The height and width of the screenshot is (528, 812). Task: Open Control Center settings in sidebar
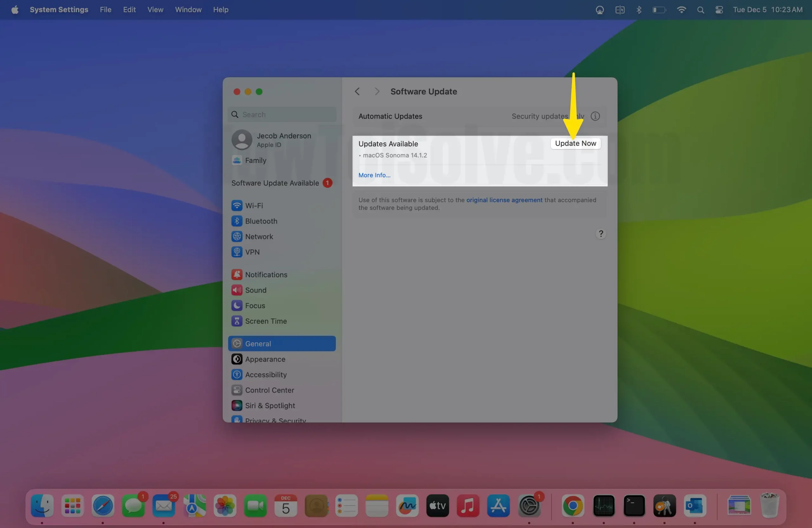coord(282,390)
